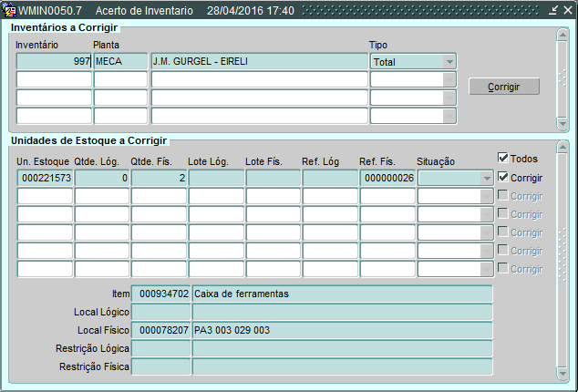Click the Qtde. Fís. field showing 2
578x392 pixels.
[159, 178]
